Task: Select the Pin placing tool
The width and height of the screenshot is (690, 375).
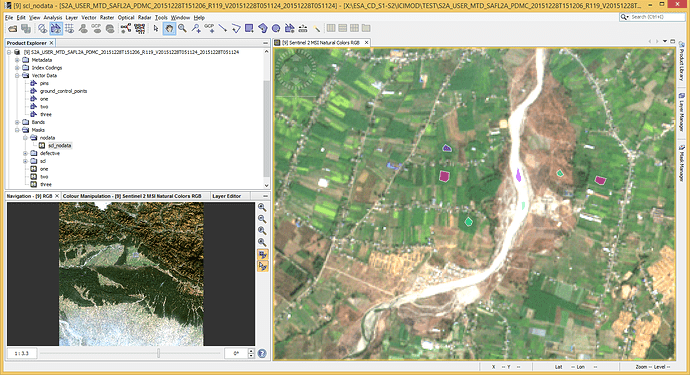Action: click(196, 29)
